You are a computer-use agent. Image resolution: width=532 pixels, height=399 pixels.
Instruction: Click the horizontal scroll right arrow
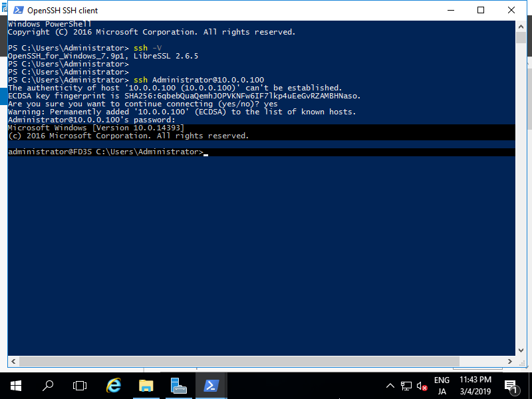click(x=510, y=361)
